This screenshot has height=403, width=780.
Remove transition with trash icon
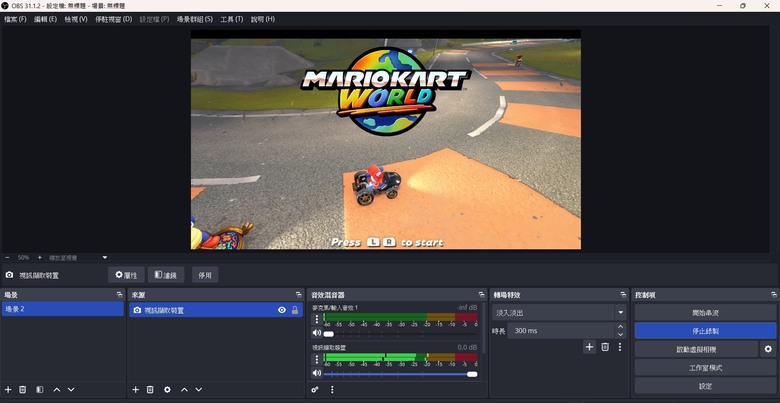point(605,347)
